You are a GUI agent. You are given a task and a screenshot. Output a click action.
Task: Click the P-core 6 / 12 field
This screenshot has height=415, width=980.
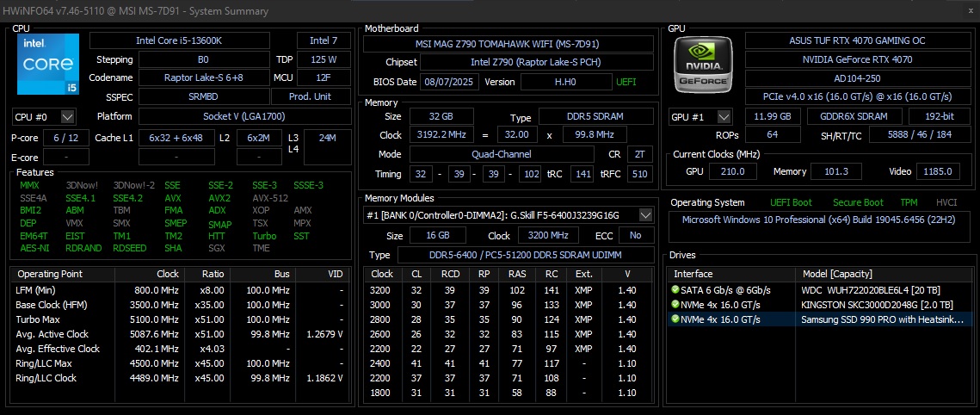click(x=65, y=138)
